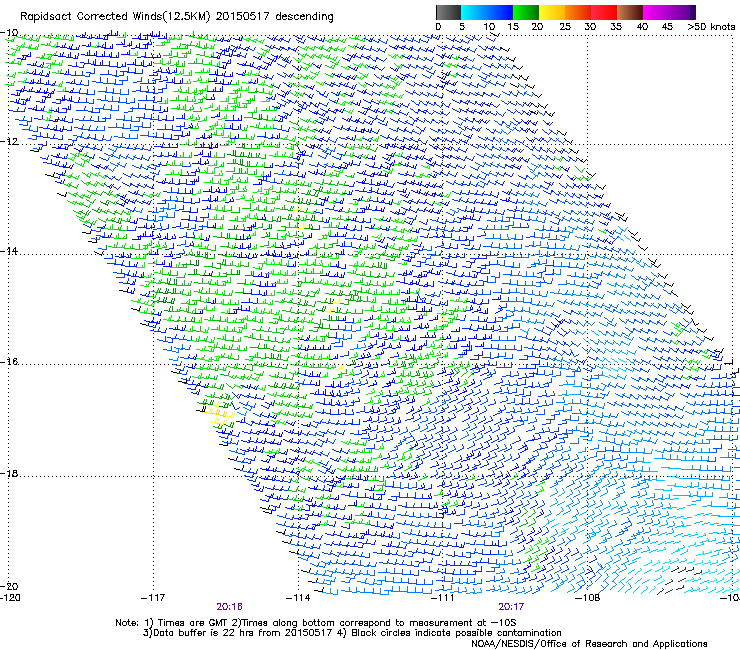Click the gray 0-5 knots color swatch
The width and height of the screenshot is (740, 650).
coord(448,12)
